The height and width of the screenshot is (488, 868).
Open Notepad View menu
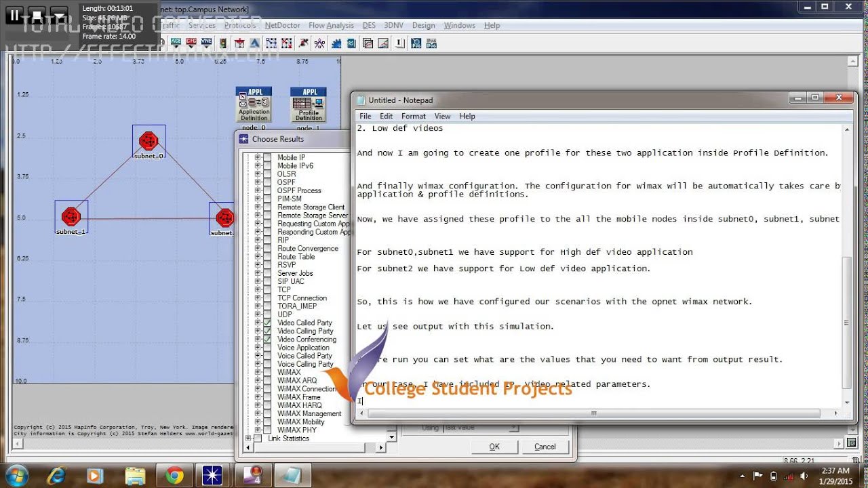pos(442,116)
